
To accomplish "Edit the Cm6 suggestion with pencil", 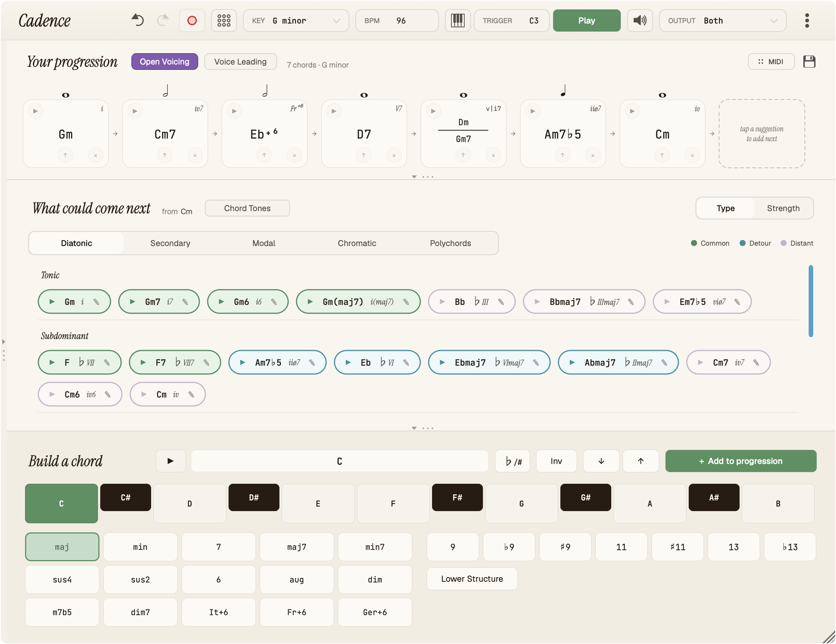I will [108, 395].
